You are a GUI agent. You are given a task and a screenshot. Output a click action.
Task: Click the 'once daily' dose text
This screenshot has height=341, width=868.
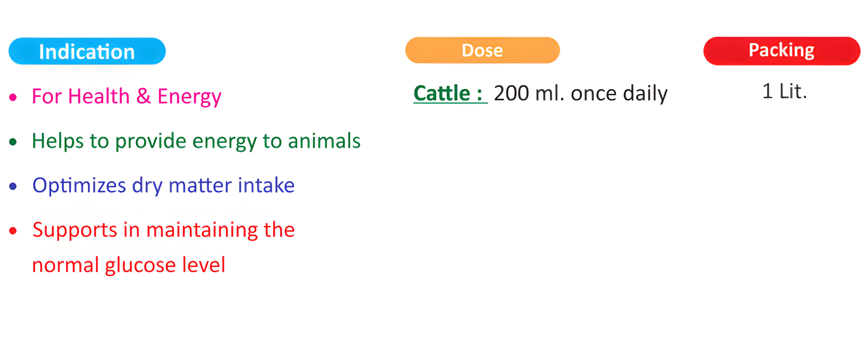(x=619, y=93)
